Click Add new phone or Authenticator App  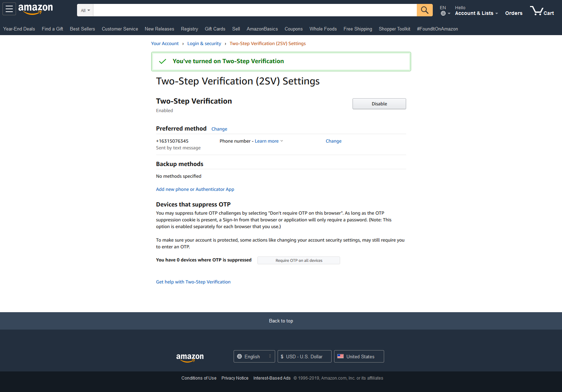195,189
